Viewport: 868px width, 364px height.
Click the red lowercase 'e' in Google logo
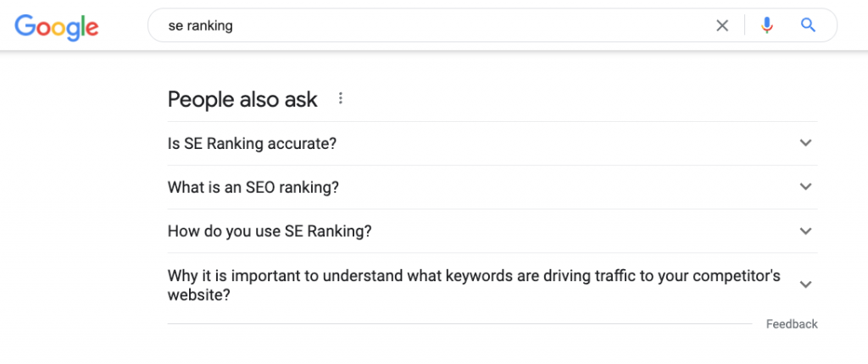coord(92,28)
